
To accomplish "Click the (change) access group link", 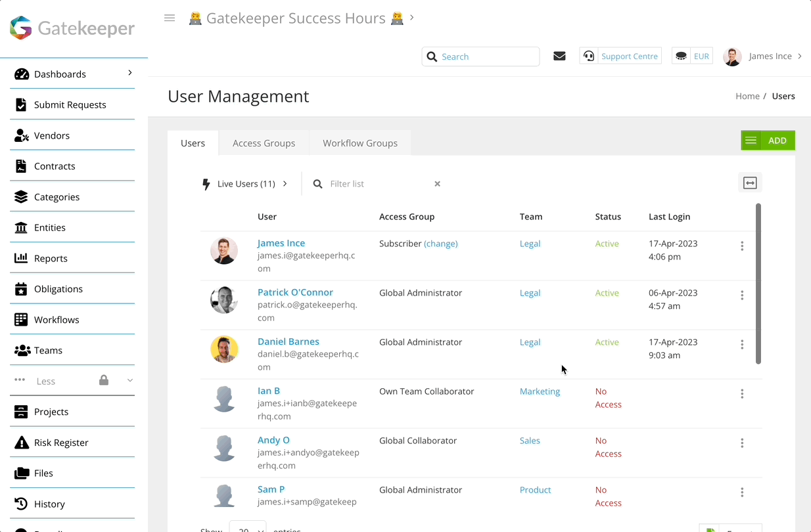I will tap(441, 244).
